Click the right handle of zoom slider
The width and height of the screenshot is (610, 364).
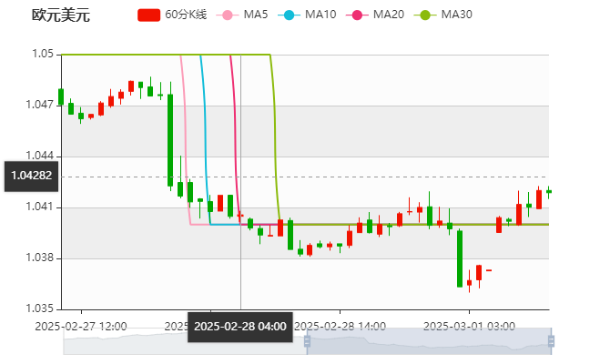[x=552, y=342]
